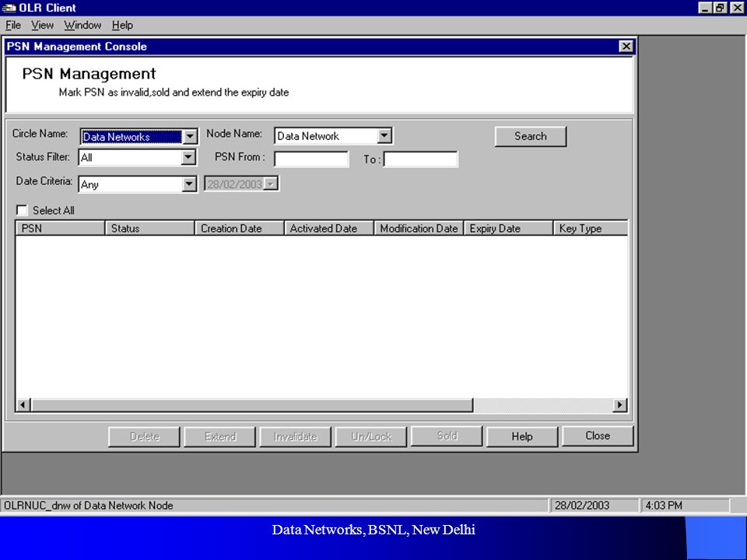Click the horizontal scrollbar thumb
The width and height of the screenshot is (747, 560).
[251, 404]
